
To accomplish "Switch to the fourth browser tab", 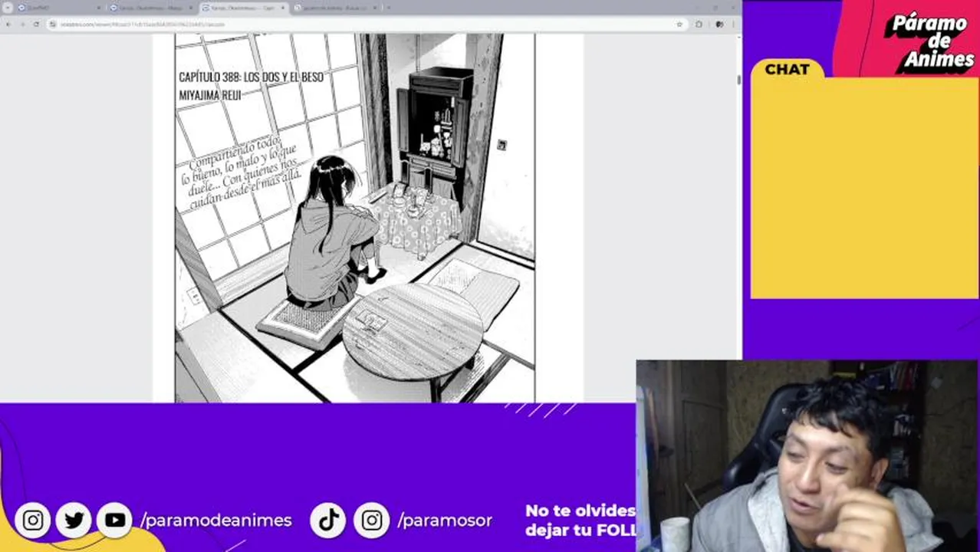I will [335, 8].
